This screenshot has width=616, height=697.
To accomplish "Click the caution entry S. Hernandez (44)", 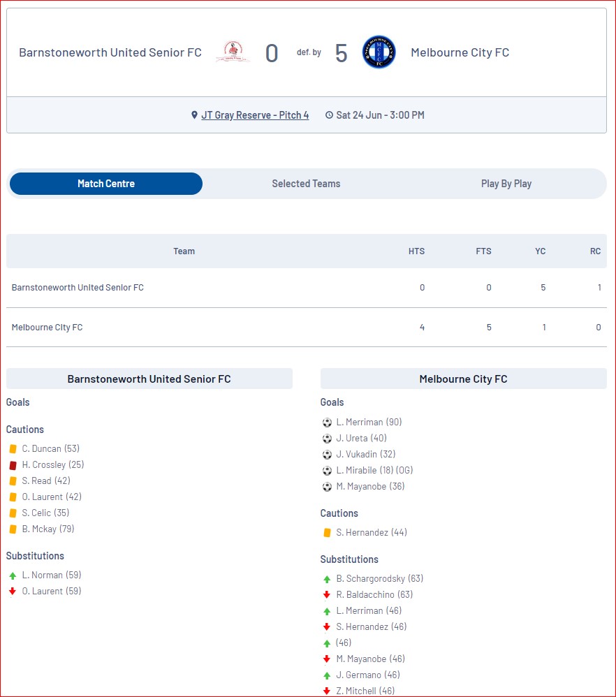I will click(x=372, y=533).
